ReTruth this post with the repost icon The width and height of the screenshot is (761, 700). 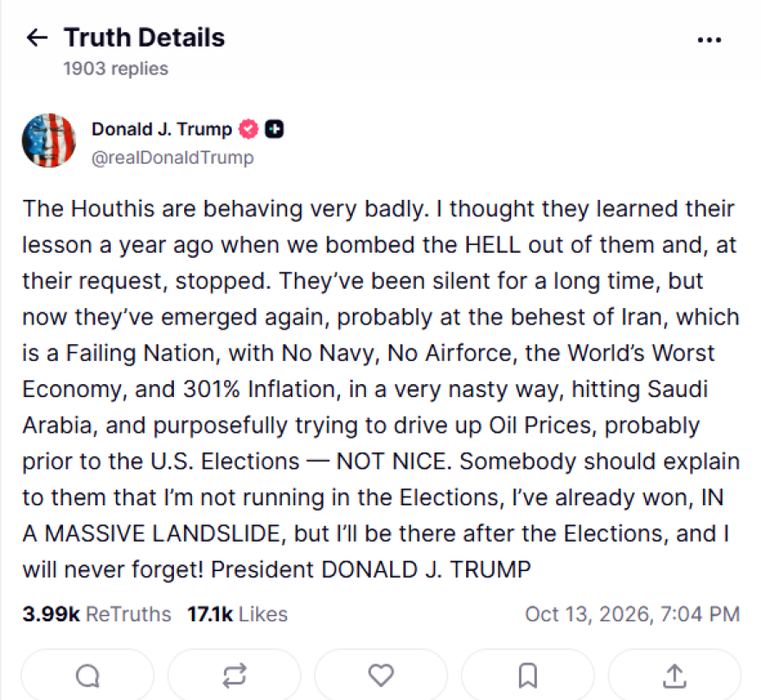pyautogui.click(x=234, y=675)
